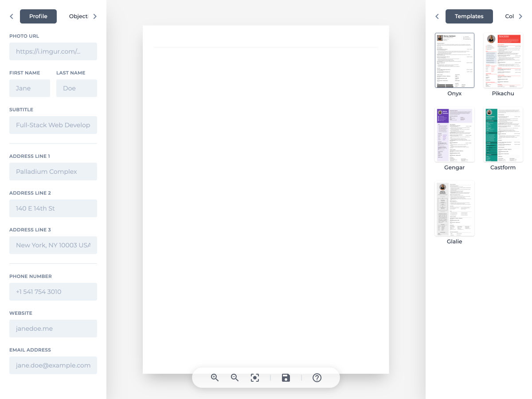The width and height of the screenshot is (532, 399).
Task: Click the zoom in magnifier icon
Action: [215, 378]
